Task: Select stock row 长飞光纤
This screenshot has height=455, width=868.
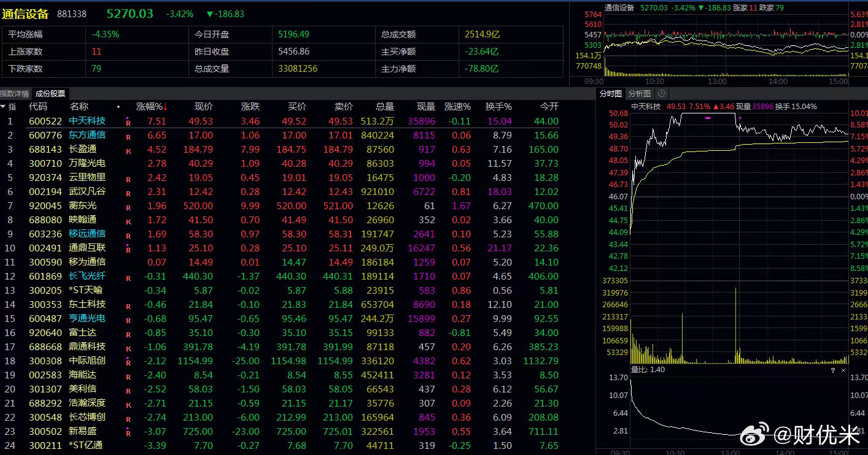Action: pyautogui.click(x=280, y=277)
